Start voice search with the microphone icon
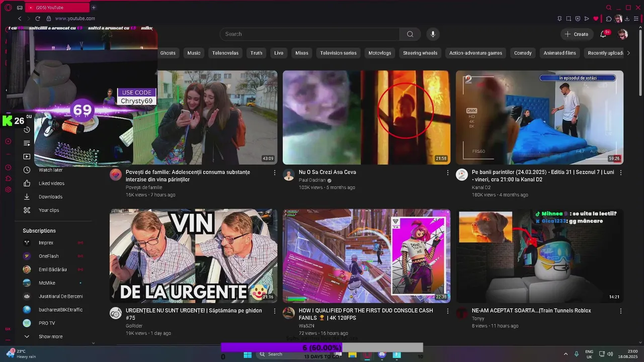The width and height of the screenshot is (644, 362). point(433,34)
